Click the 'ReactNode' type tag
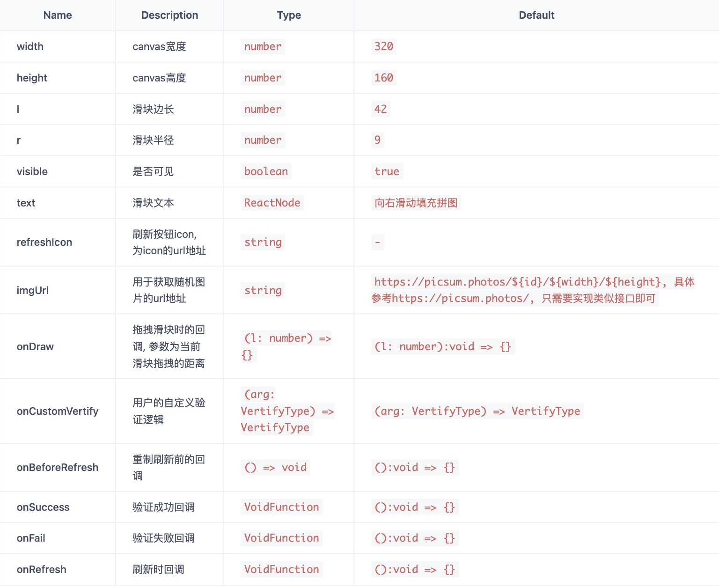 272,203
